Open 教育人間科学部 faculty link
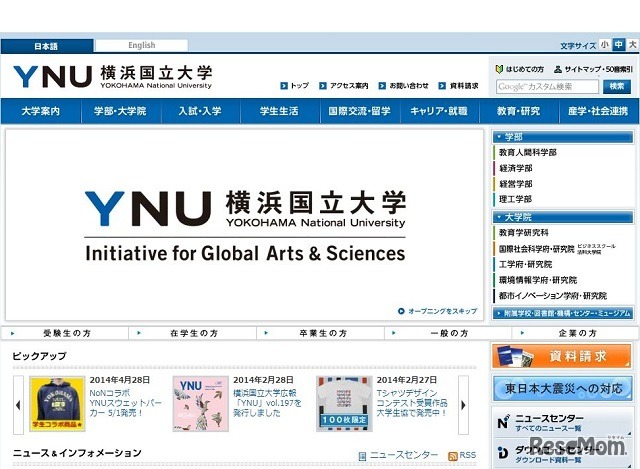 click(527, 152)
